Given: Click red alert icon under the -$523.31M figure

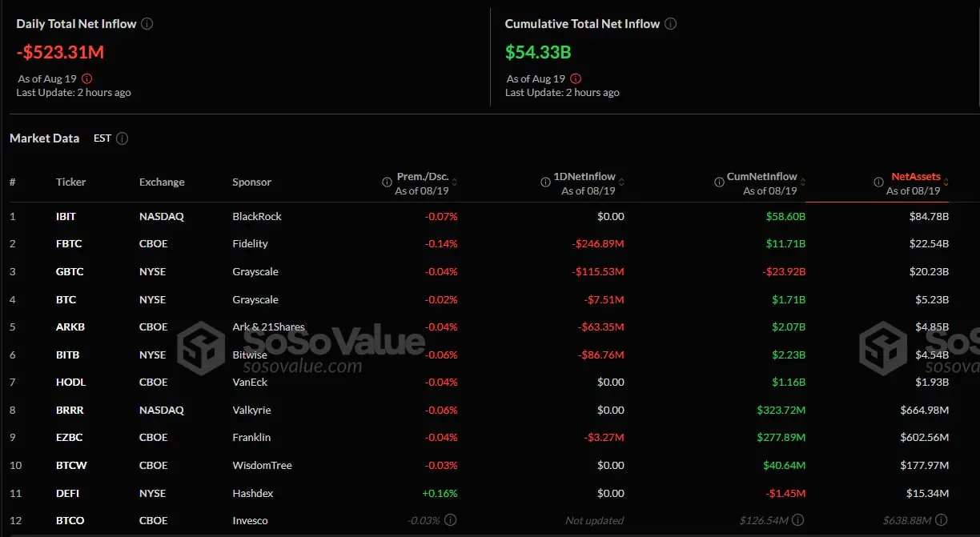Looking at the screenshot, I should [87, 79].
